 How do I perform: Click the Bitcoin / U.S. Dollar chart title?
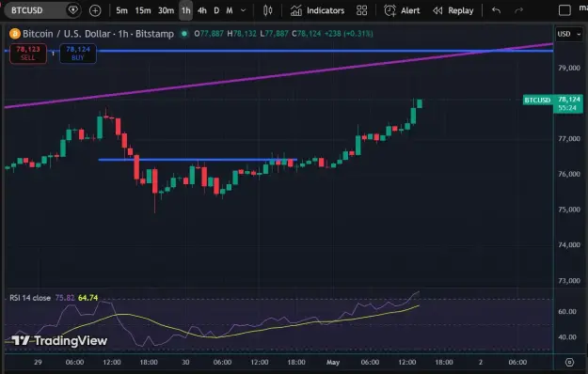(x=98, y=34)
